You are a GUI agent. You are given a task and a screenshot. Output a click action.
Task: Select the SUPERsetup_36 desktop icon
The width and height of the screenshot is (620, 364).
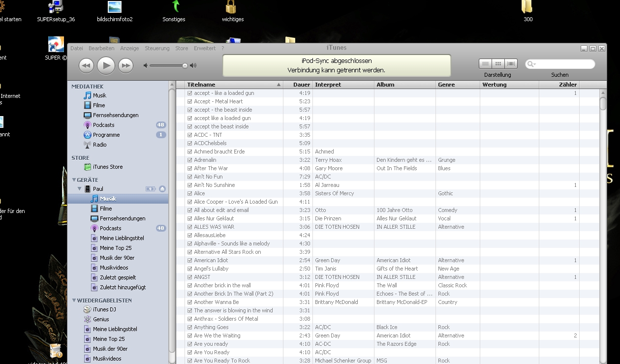pos(56,12)
